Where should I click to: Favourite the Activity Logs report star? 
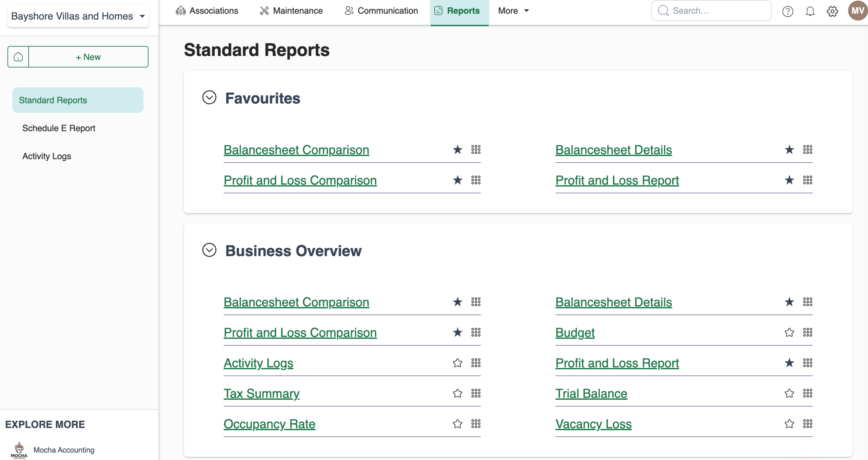tap(457, 363)
